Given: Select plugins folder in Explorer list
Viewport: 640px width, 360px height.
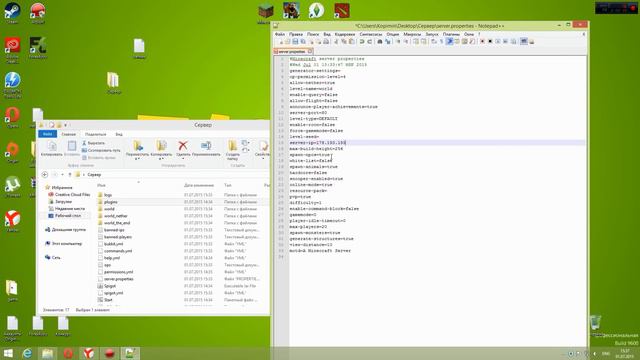Looking at the screenshot, I should tap(111, 202).
